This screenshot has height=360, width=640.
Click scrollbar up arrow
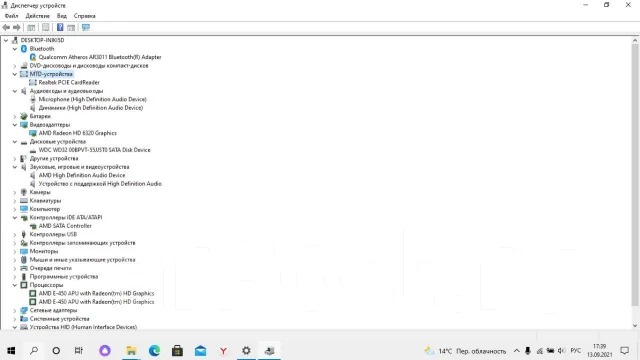(x=635, y=40)
